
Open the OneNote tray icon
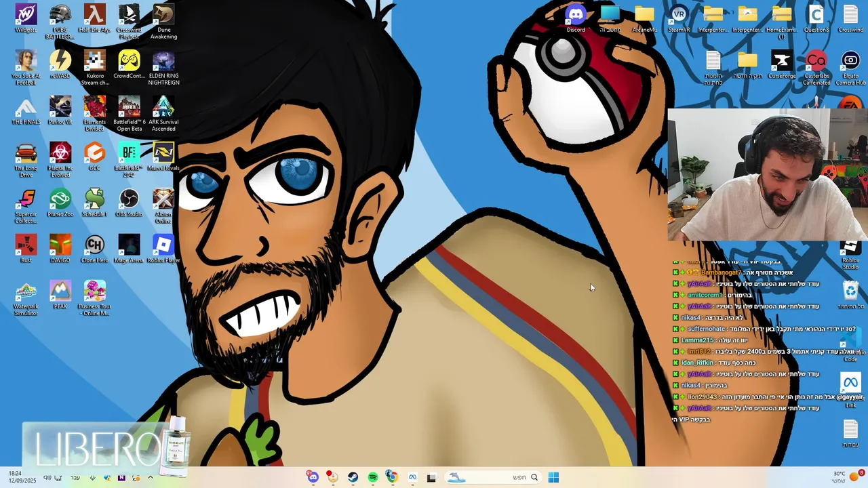click(121, 478)
